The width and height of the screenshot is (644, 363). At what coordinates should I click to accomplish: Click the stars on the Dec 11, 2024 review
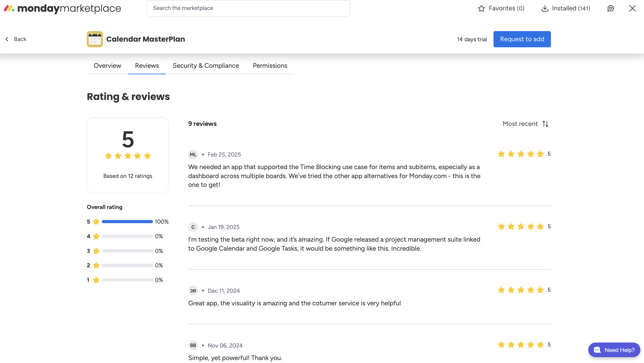521,290
